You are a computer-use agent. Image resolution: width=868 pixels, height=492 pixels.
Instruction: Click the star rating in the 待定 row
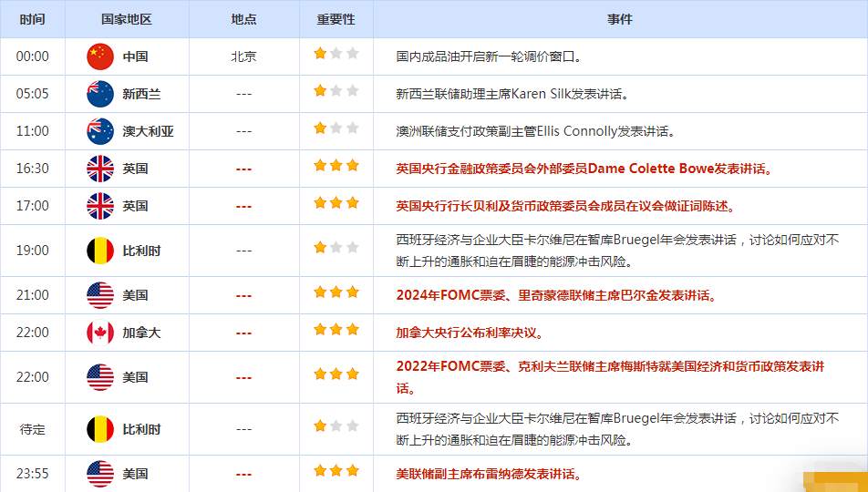click(x=336, y=426)
